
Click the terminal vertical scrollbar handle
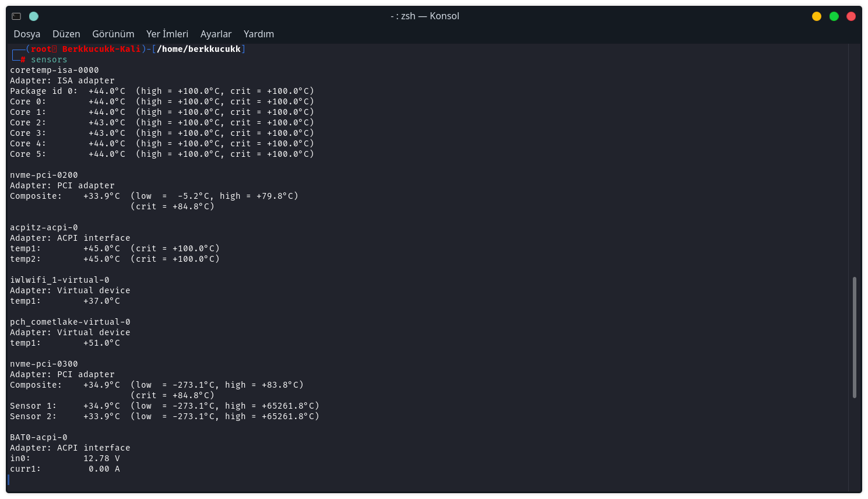pyautogui.click(x=855, y=337)
